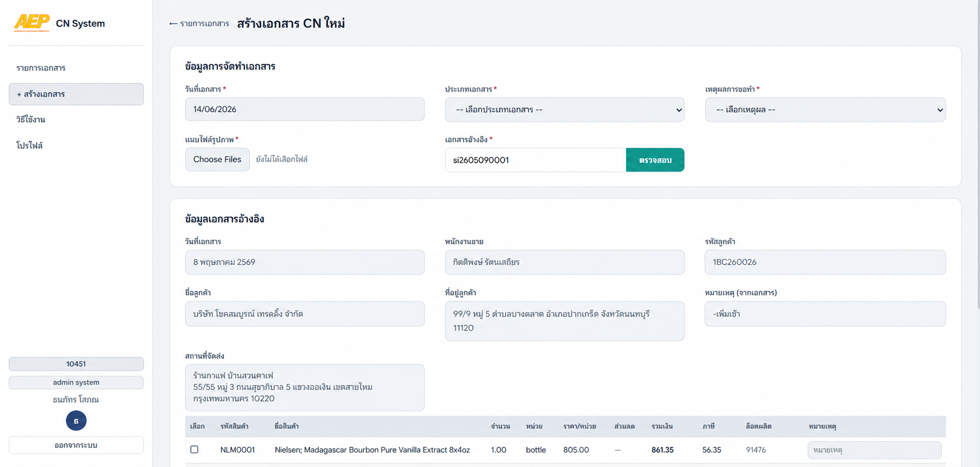Select + สร้างเอกสาร sidebar item

(76, 94)
